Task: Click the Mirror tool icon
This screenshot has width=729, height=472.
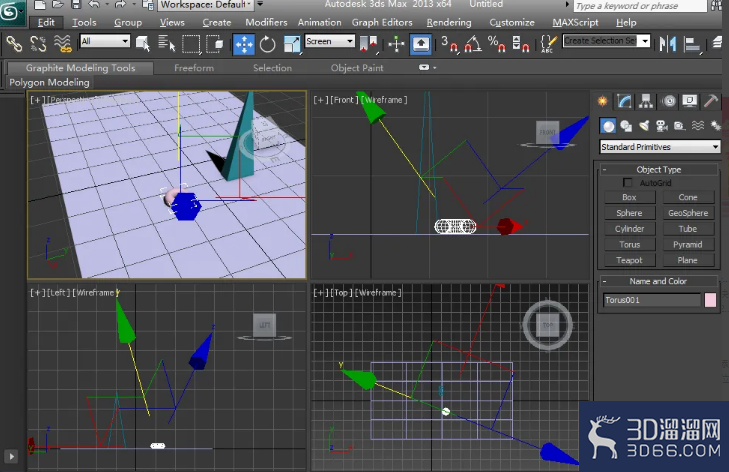Action: (x=668, y=44)
